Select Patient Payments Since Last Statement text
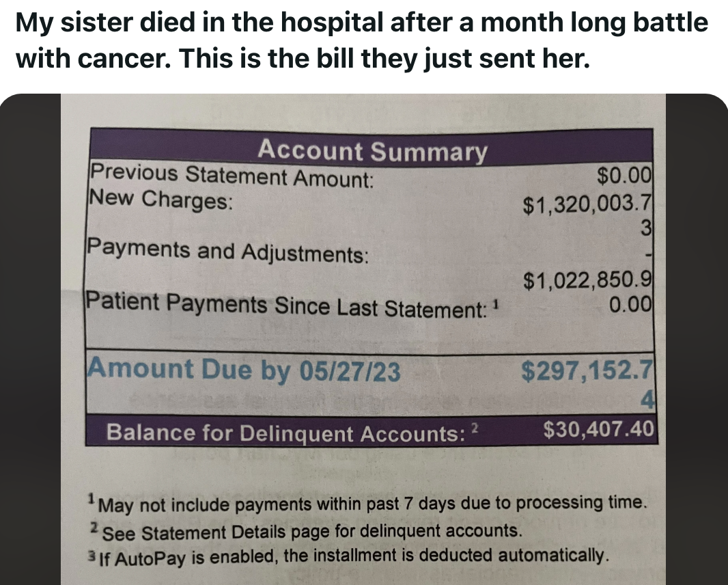Image resolution: width=728 pixels, height=585 pixels. (286, 305)
